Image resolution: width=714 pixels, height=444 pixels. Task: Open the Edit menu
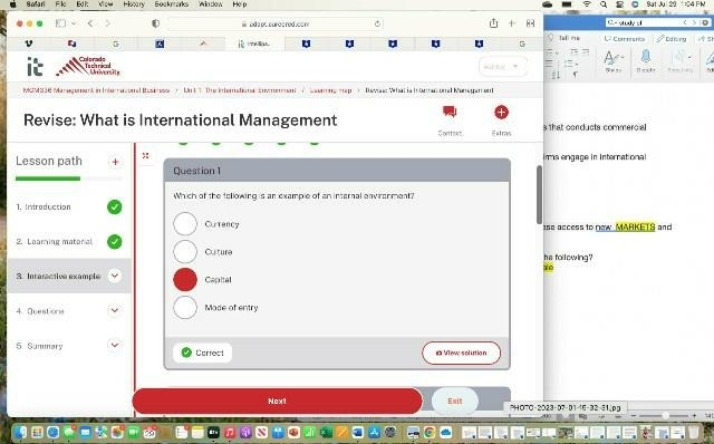(82, 4)
